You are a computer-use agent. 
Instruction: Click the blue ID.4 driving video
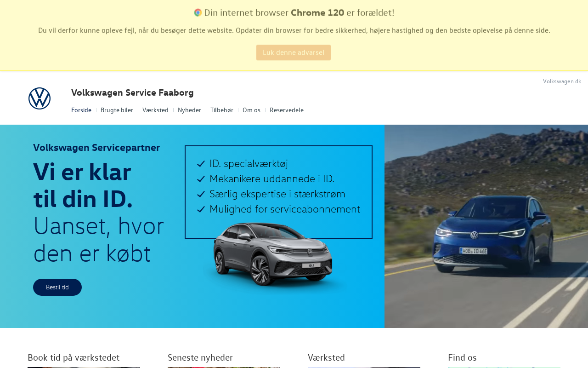coord(486,226)
